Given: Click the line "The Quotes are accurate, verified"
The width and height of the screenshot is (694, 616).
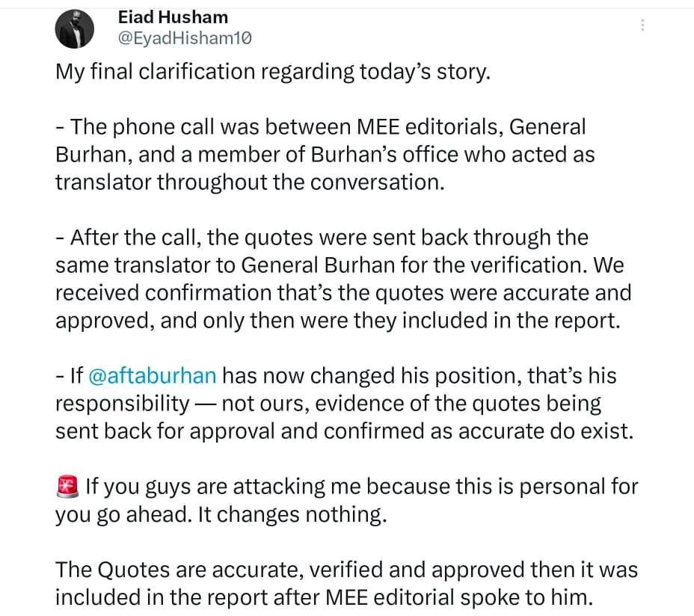Looking at the screenshot, I should [x=346, y=570].
